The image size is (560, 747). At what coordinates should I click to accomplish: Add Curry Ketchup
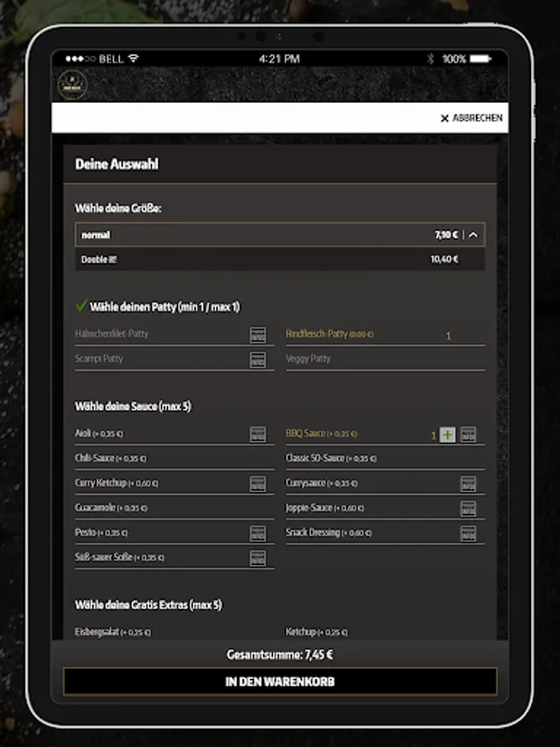[x=116, y=482]
